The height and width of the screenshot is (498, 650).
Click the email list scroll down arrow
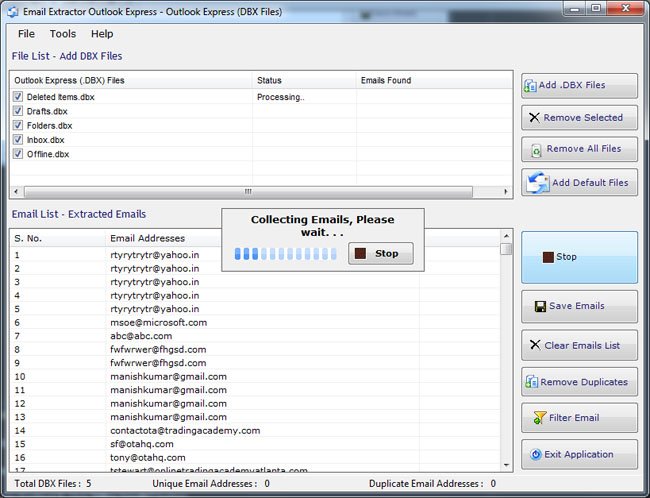506,465
